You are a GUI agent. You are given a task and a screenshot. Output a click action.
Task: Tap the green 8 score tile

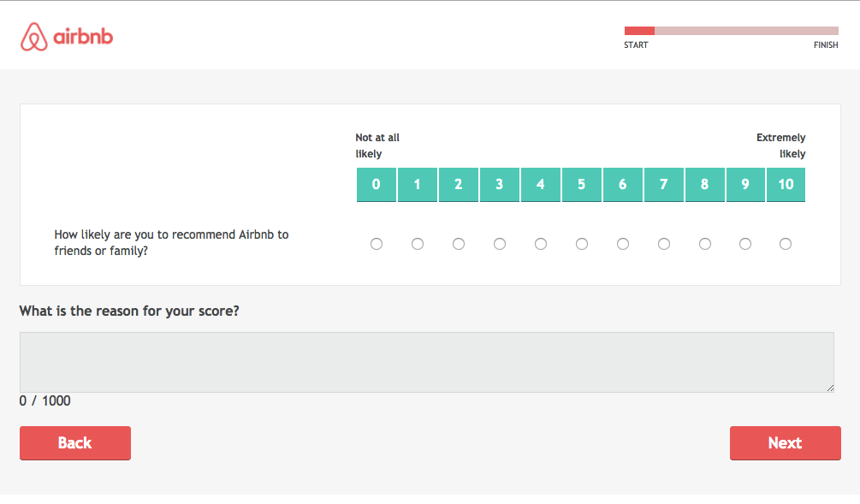pyautogui.click(x=705, y=185)
